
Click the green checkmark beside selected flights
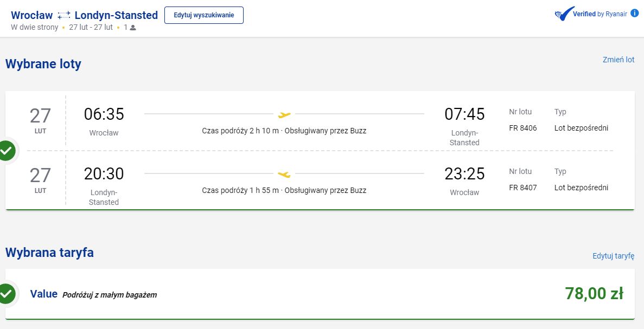(x=7, y=151)
